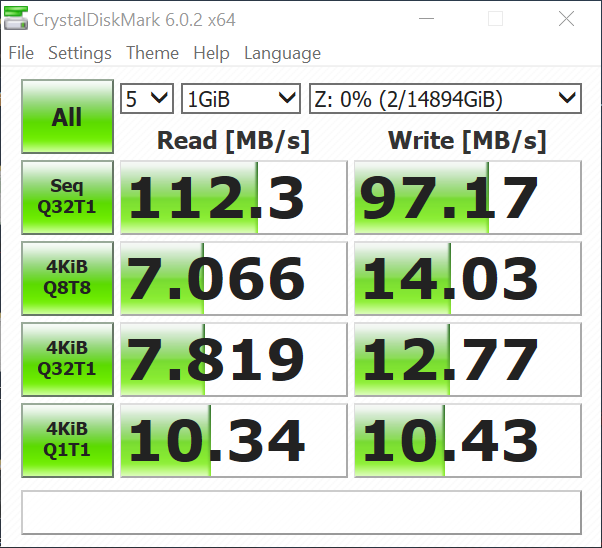Click the Write [MB/s] column header
Viewport: 602px width, 548px height.
click(x=467, y=141)
